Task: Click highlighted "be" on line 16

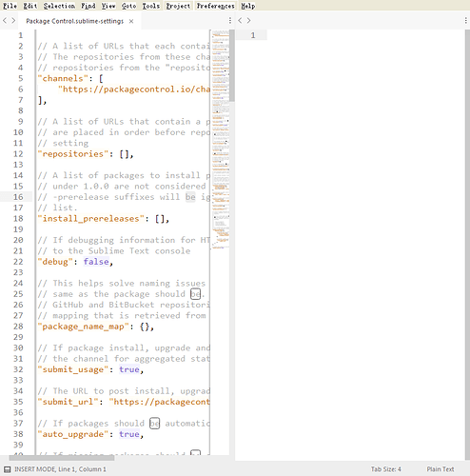Action: [x=190, y=197]
